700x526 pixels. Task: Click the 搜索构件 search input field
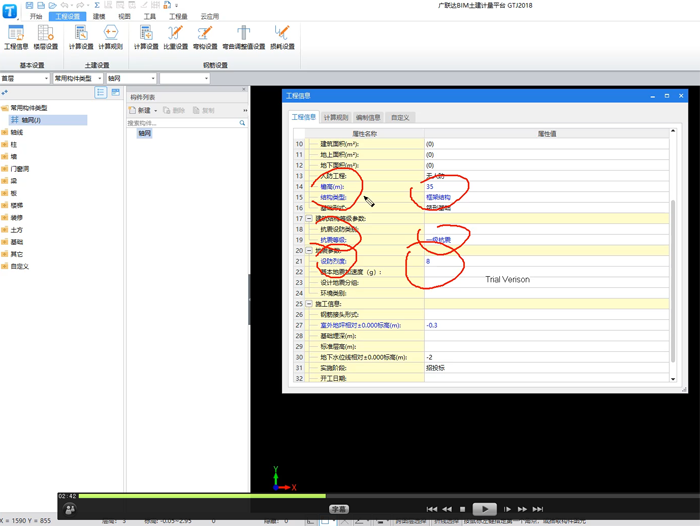pos(183,123)
